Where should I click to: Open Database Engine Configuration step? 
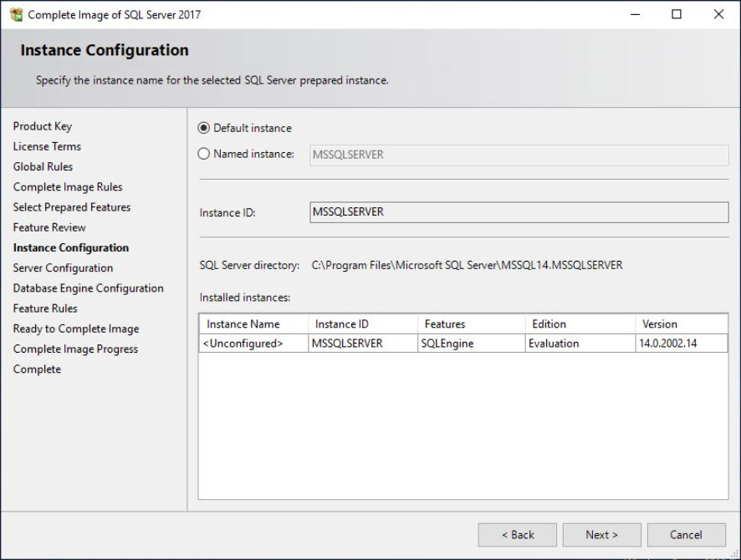88,288
